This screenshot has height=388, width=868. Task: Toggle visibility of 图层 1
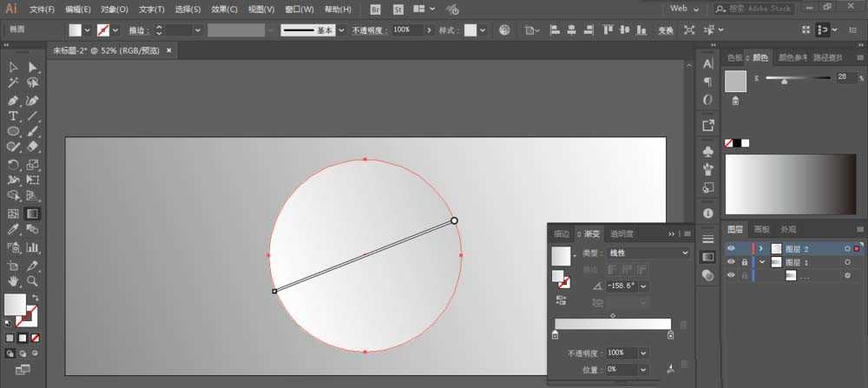coord(731,262)
